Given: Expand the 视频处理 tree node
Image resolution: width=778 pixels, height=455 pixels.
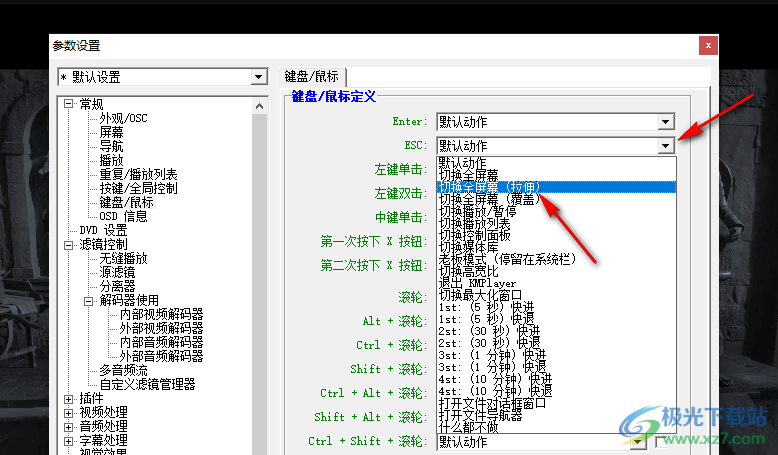Looking at the screenshot, I should 68,412.
